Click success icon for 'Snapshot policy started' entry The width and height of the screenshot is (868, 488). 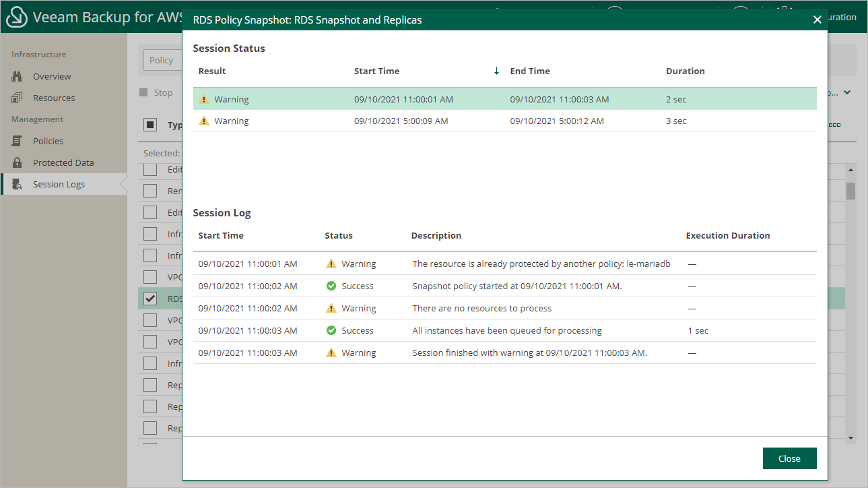(x=331, y=286)
